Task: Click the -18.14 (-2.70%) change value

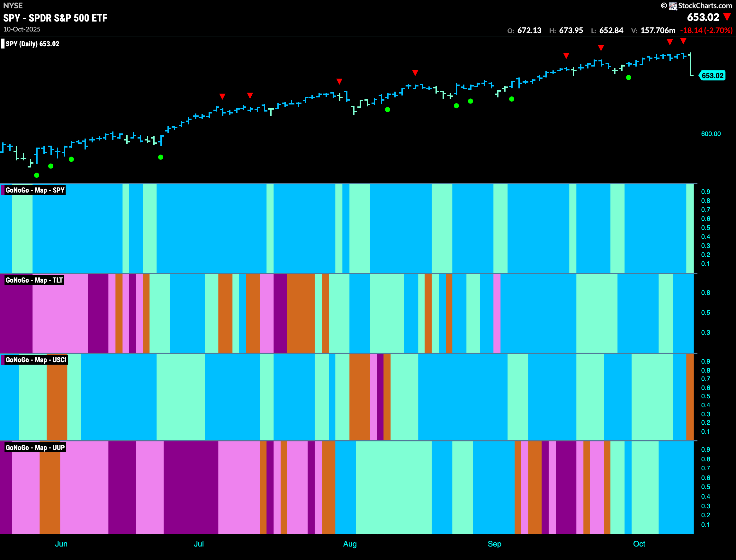Action: 706,31
